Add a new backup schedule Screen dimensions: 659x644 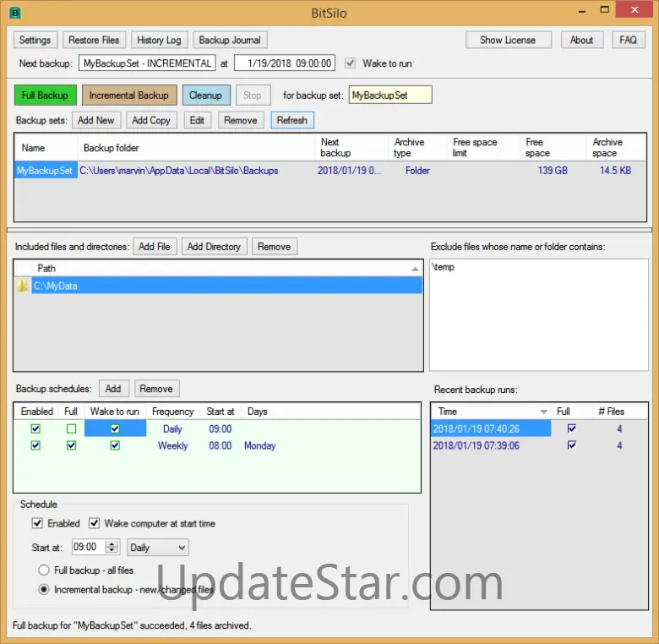point(113,389)
